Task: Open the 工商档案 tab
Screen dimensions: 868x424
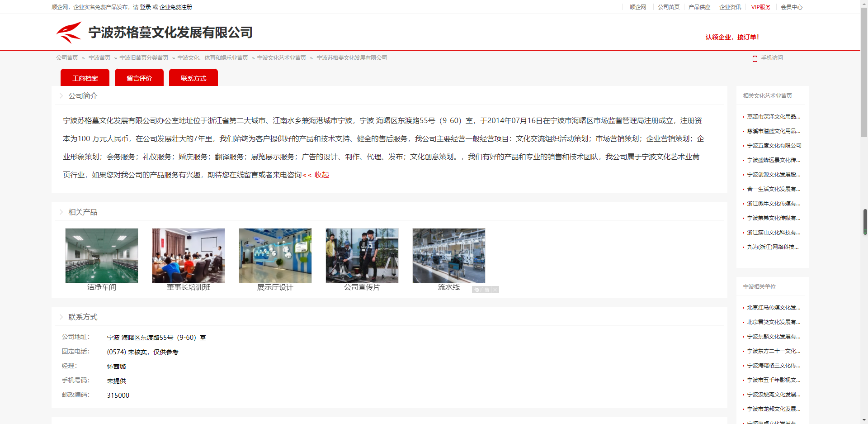Action: [x=85, y=78]
